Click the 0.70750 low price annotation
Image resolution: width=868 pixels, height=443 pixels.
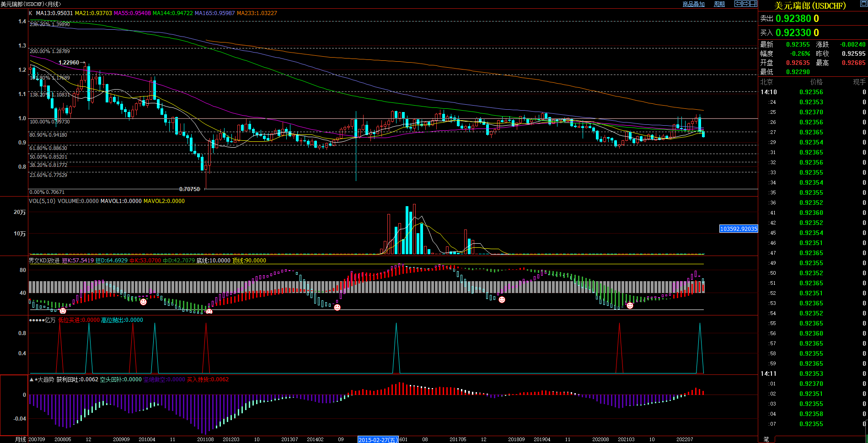tap(190, 189)
